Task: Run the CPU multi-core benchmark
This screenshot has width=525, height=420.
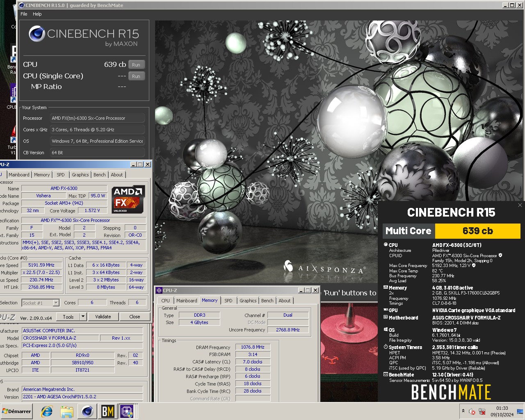Action: click(136, 65)
